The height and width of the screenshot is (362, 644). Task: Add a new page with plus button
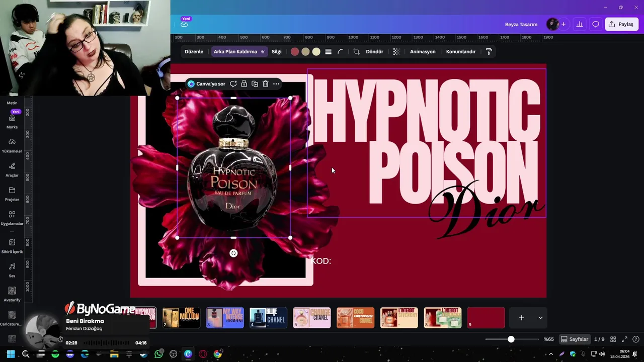(522, 318)
